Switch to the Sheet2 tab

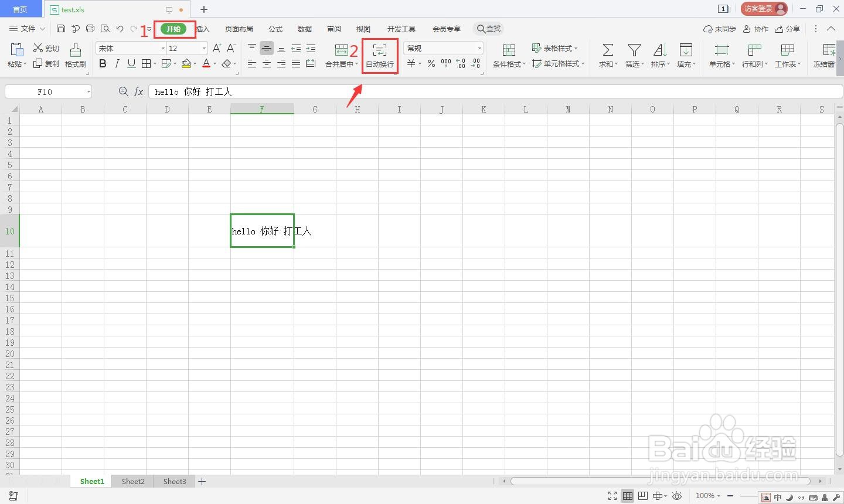133,481
